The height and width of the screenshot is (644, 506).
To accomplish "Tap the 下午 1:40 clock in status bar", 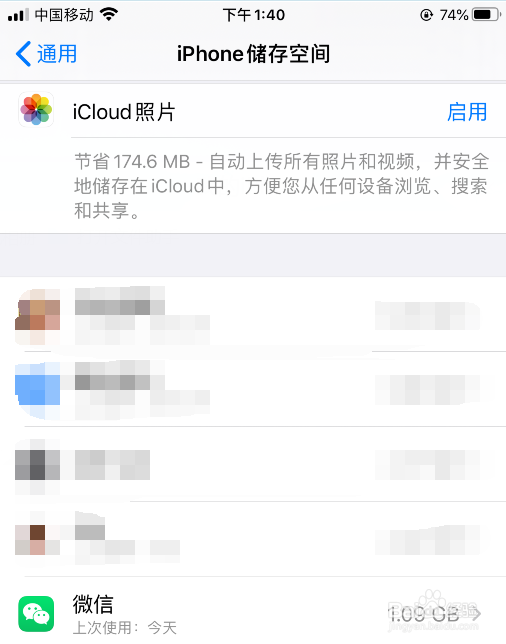I will [x=254, y=15].
